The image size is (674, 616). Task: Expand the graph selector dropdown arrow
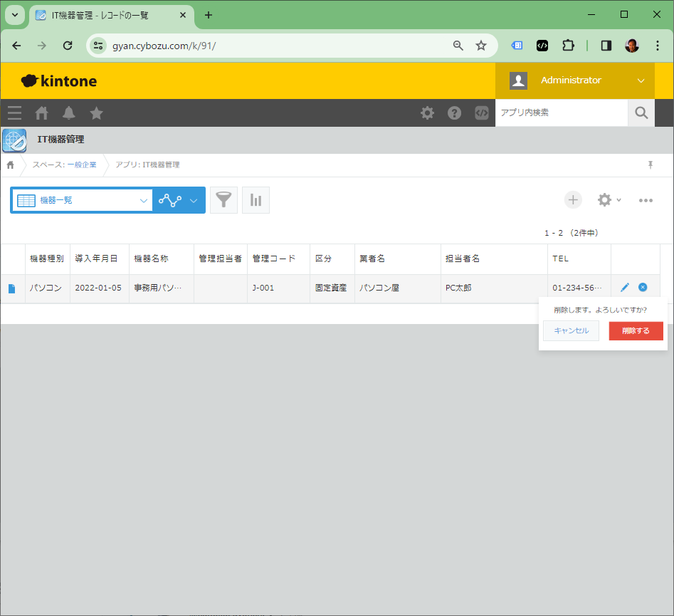(194, 200)
